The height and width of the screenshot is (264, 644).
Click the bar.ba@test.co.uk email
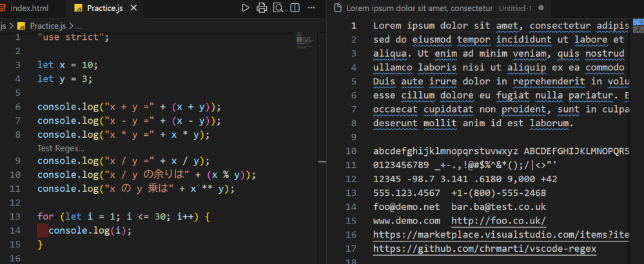tap(498, 207)
